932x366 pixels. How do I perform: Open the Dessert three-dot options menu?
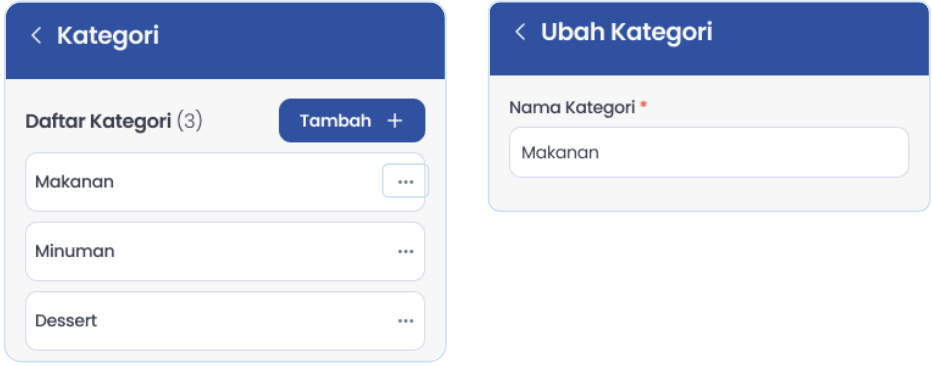point(405,321)
